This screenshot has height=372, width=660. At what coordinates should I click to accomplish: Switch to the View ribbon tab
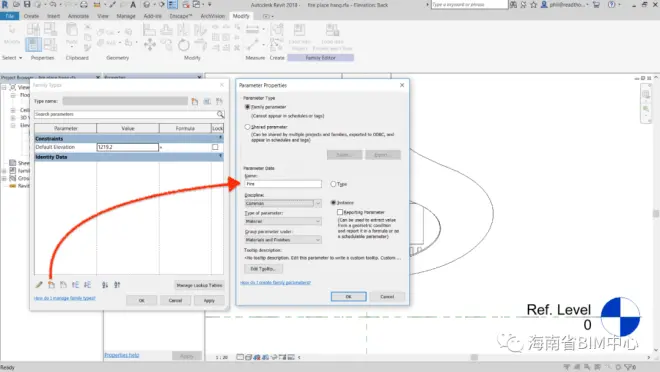coord(103,16)
